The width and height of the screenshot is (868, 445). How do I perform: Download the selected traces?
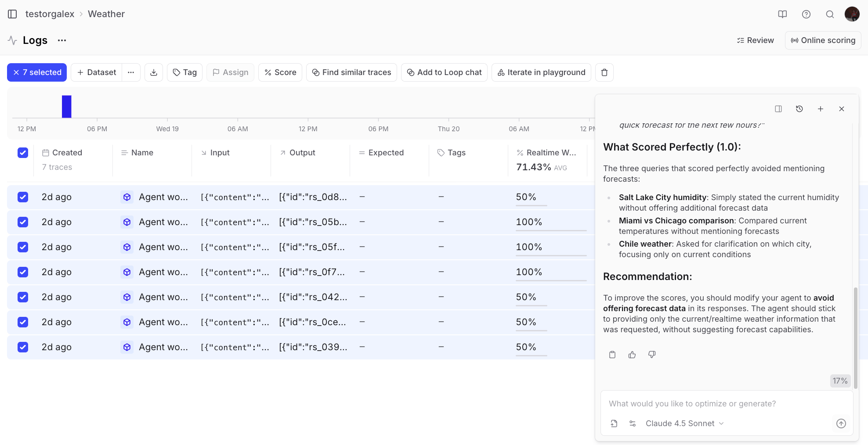[x=154, y=72]
